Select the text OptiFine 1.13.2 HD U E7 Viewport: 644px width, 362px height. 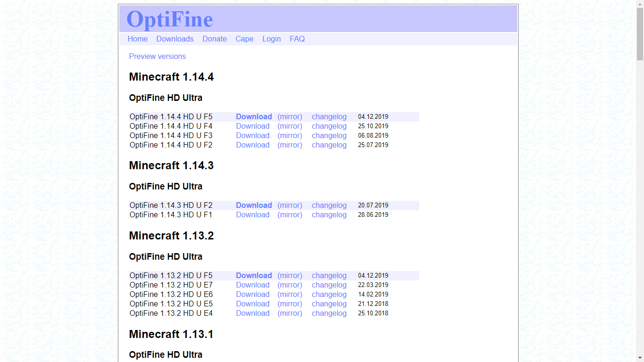pos(171,285)
